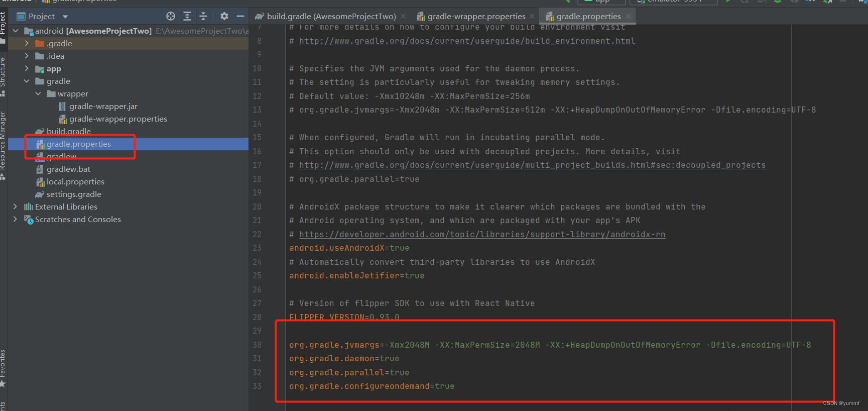Expand the app module folder
The height and width of the screenshot is (411, 868).
[x=27, y=68]
